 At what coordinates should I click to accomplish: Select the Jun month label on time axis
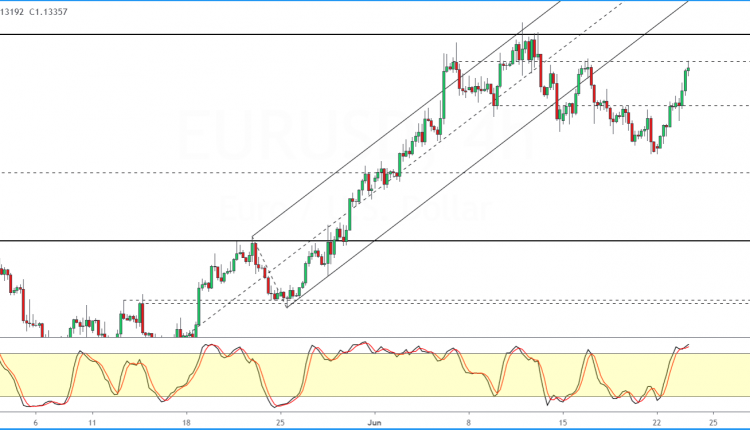375,422
